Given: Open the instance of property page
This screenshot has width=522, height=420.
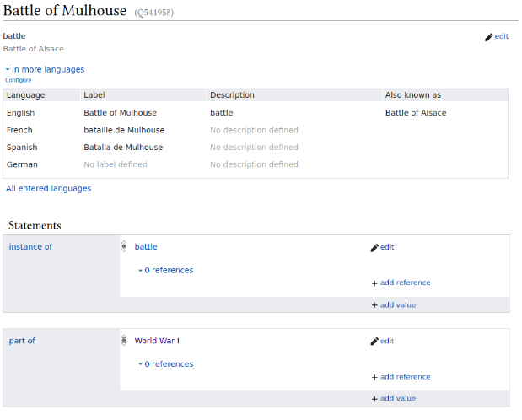Looking at the screenshot, I should point(30,247).
